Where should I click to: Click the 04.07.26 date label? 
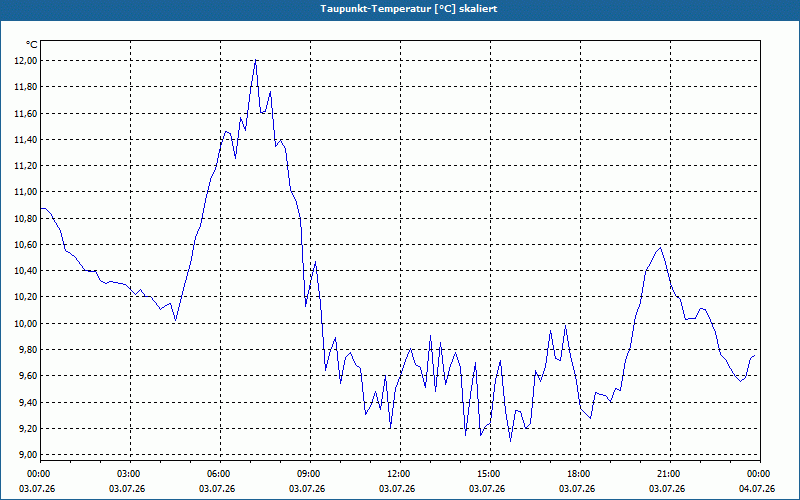point(757,489)
